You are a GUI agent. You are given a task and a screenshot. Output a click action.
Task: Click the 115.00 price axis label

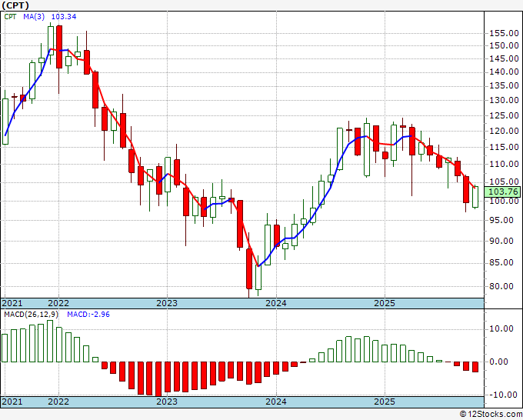pos(504,147)
